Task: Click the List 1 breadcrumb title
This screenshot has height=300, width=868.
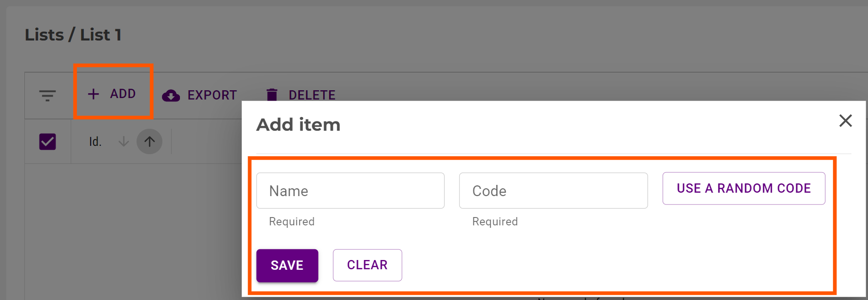Action: 100,35
